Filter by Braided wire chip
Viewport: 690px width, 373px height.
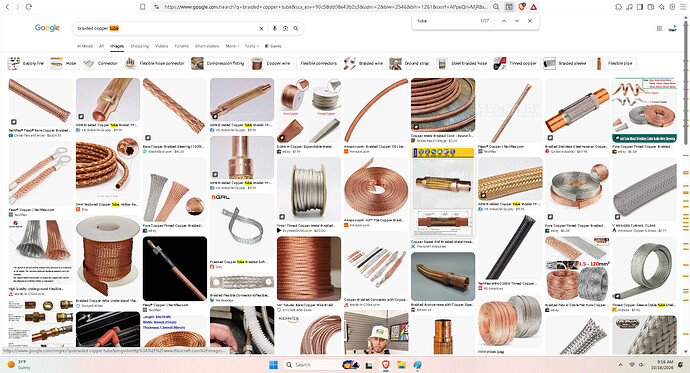point(364,63)
